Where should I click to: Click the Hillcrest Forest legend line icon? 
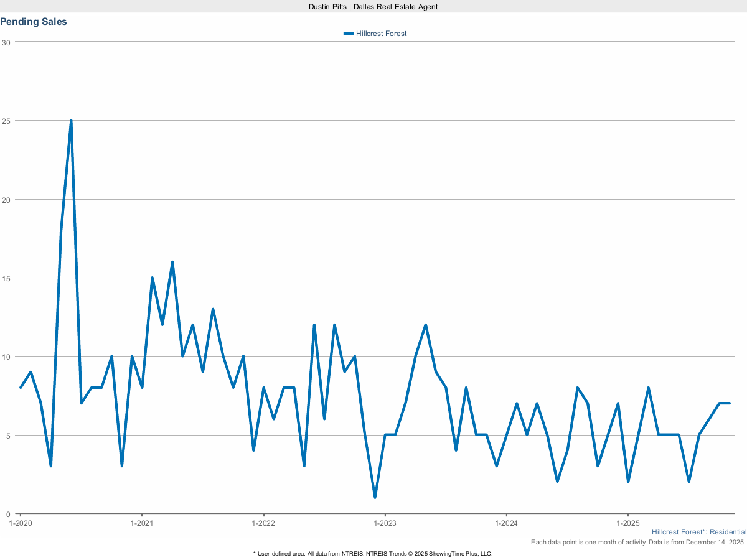[349, 34]
